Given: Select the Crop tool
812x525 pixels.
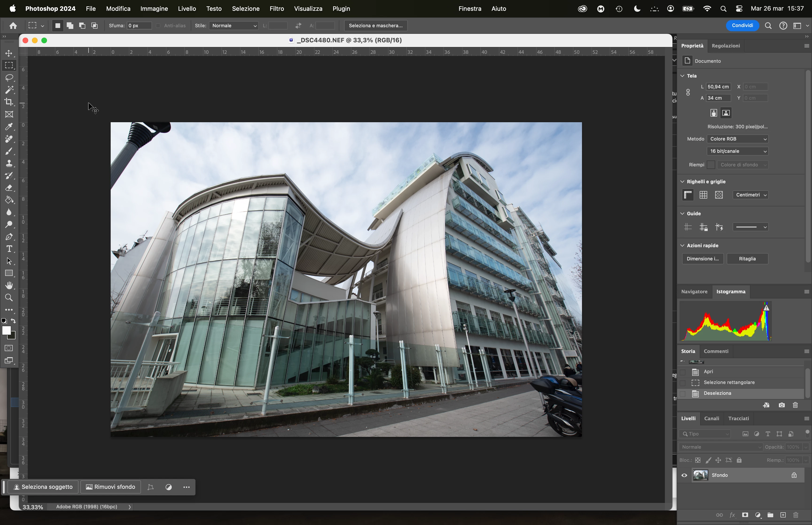Looking at the screenshot, I should [9, 102].
